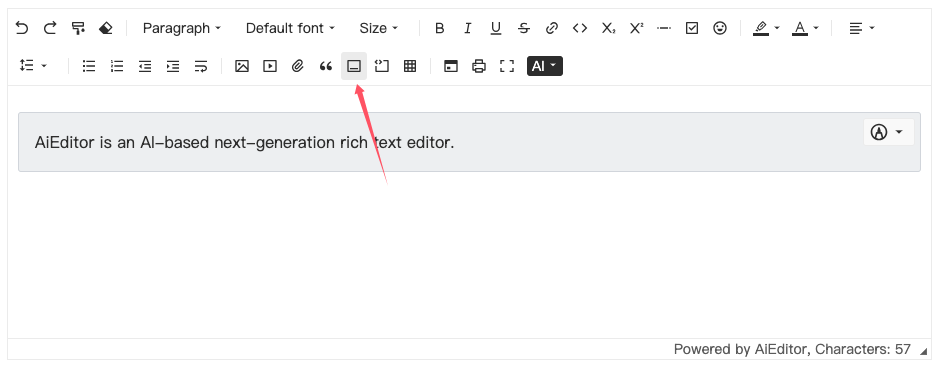Viewport: 941px width, 369px height.
Task: Open the Paragraph style dropdown
Action: point(182,28)
